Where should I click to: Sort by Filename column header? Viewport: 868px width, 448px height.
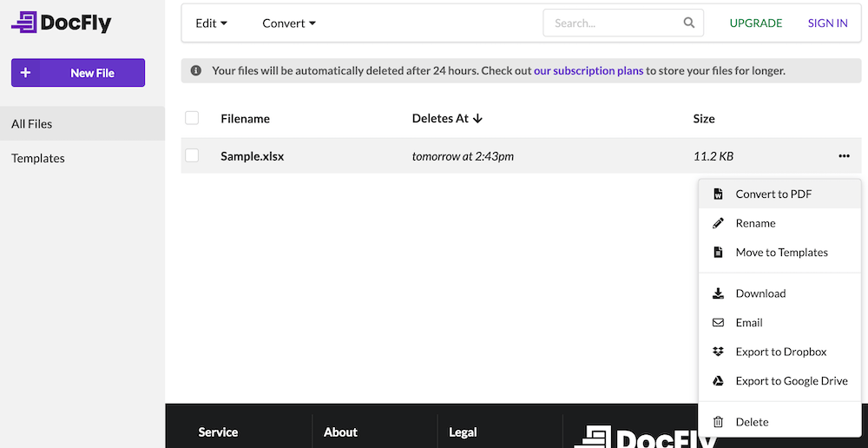tap(245, 118)
